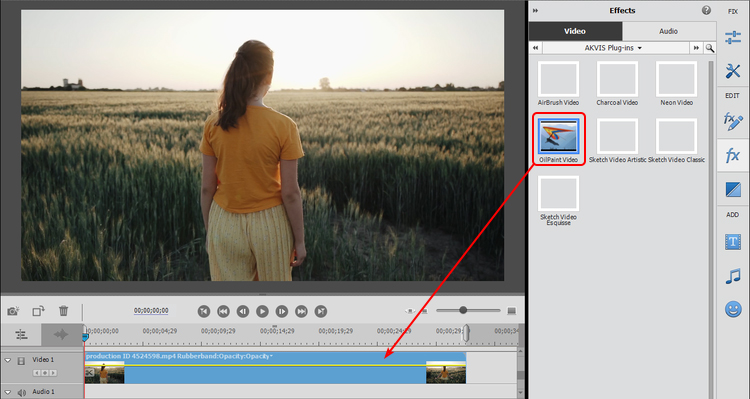Mute Audio 1 track speaker toggle
750x399 pixels.
pyautogui.click(x=21, y=393)
